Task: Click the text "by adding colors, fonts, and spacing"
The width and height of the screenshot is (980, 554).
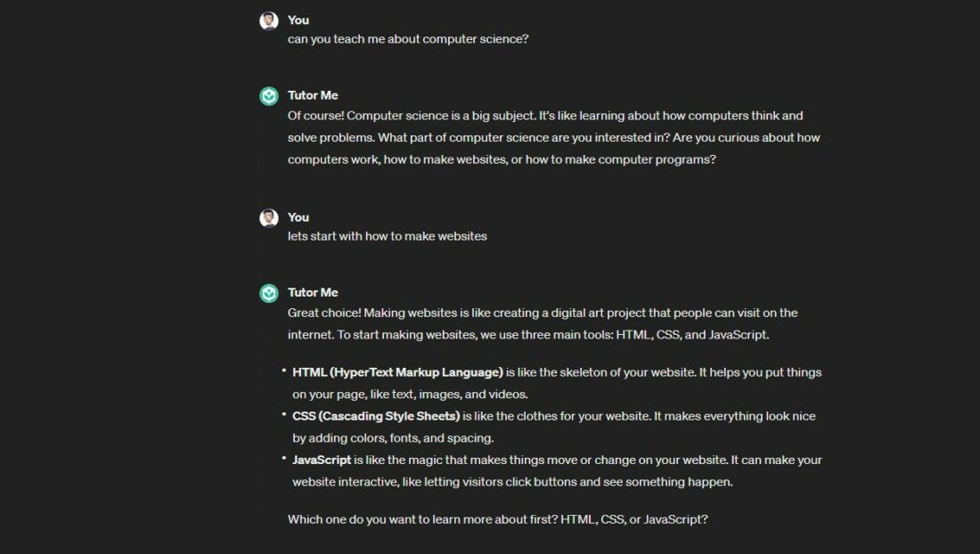Action: [x=393, y=438]
